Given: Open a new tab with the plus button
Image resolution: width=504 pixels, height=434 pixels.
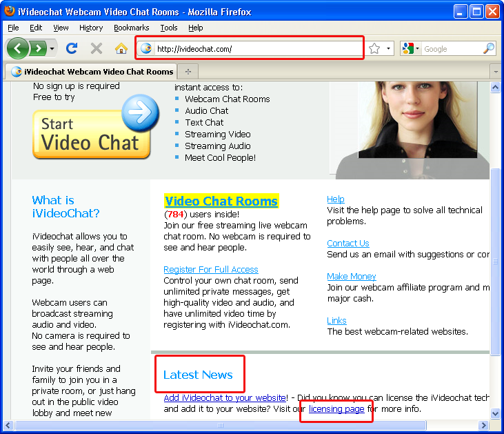Looking at the screenshot, I should (x=188, y=72).
